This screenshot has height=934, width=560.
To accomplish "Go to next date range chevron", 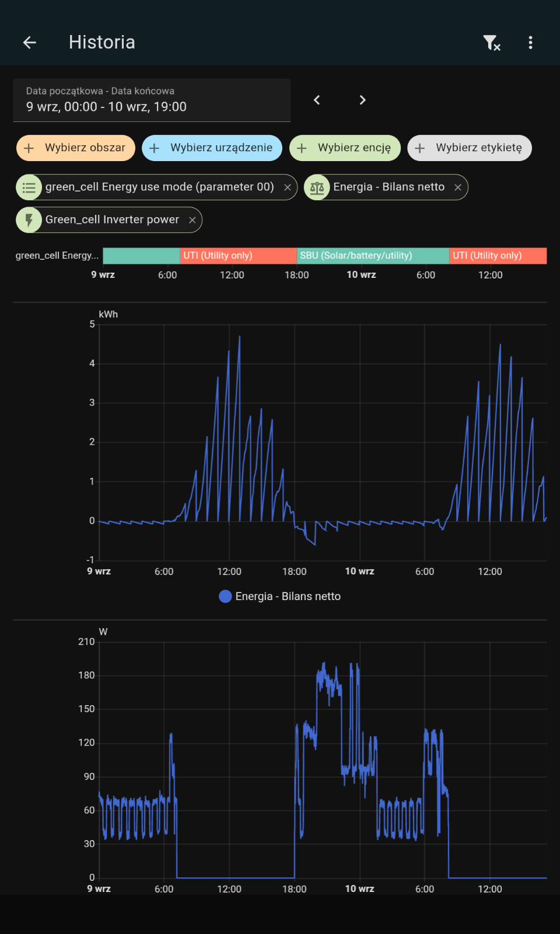I will (x=362, y=100).
